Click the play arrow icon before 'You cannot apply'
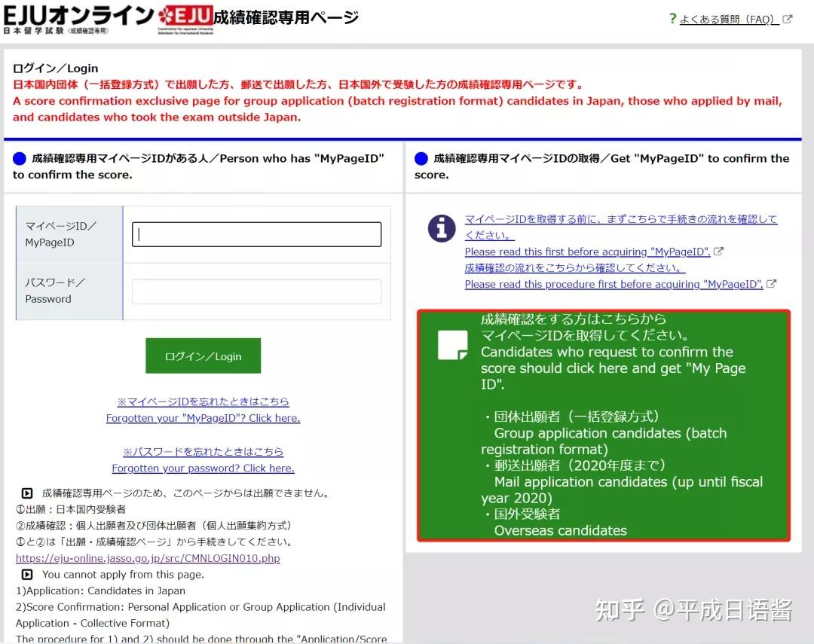The width and height of the screenshot is (814, 644). [x=26, y=575]
